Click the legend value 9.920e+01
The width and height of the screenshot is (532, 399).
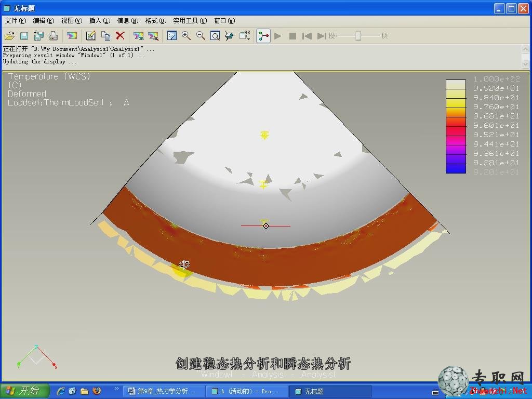pos(496,88)
